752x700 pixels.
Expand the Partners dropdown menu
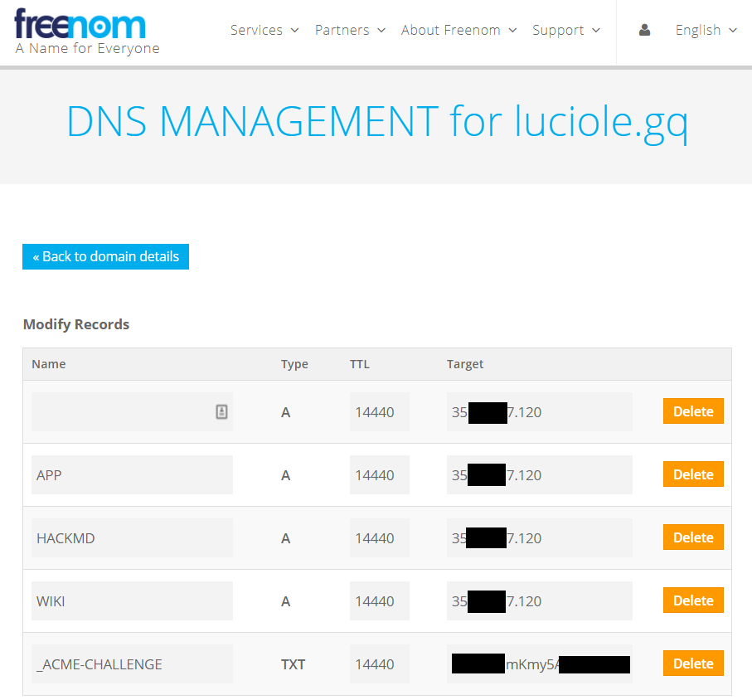350,30
